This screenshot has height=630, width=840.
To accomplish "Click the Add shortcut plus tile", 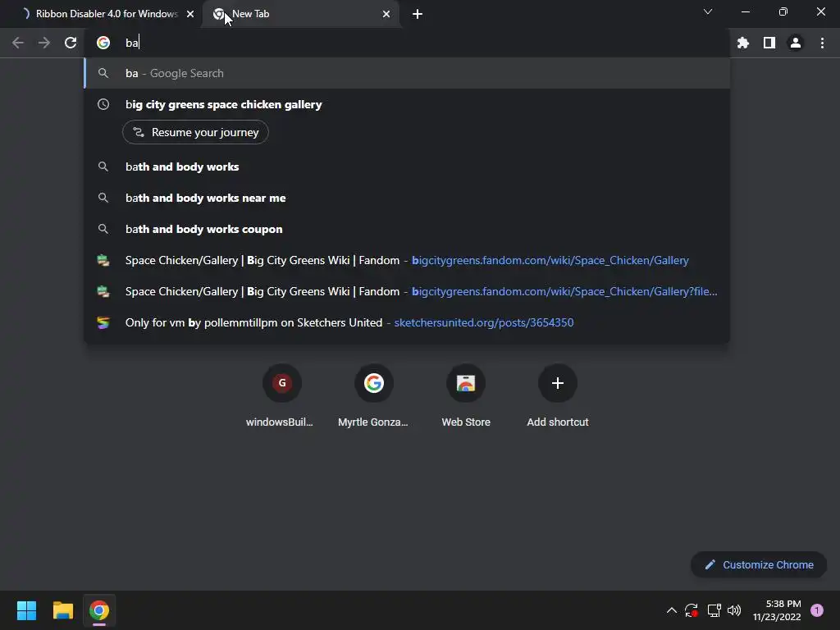I will pyautogui.click(x=558, y=396).
